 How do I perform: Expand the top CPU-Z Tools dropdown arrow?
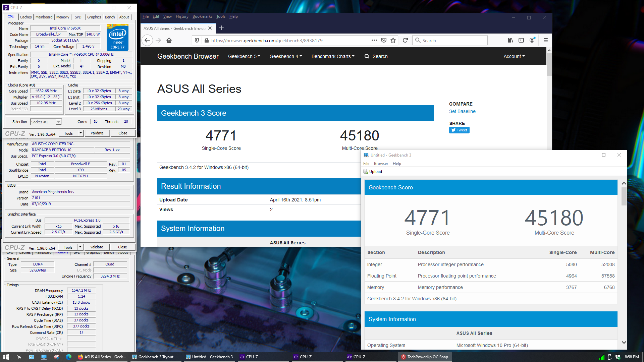click(x=80, y=133)
